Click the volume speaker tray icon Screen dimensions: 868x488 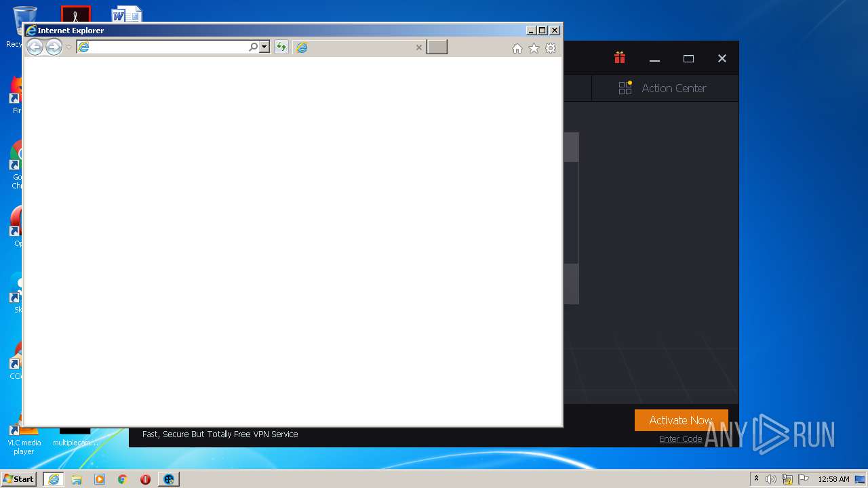click(771, 479)
